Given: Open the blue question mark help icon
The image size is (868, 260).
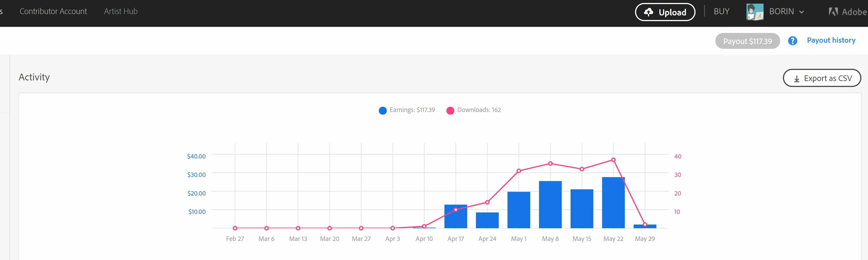Looking at the screenshot, I should [792, 41].
